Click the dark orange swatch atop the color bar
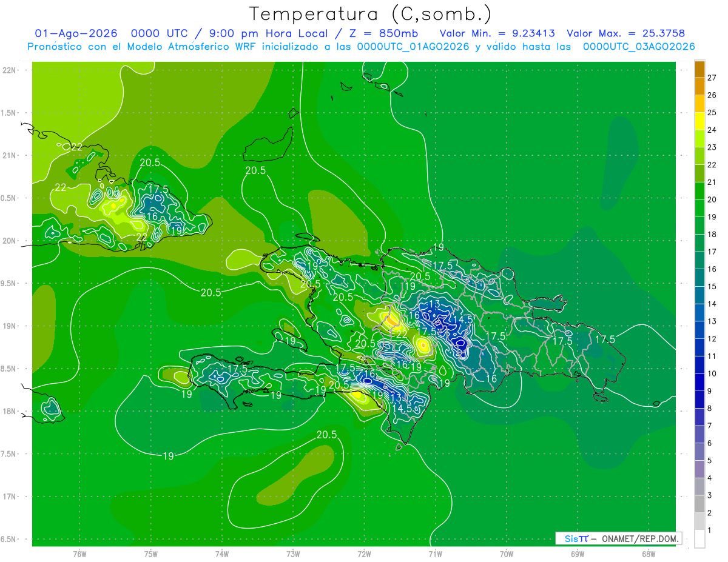728x562 pixels. click(699, 69)
